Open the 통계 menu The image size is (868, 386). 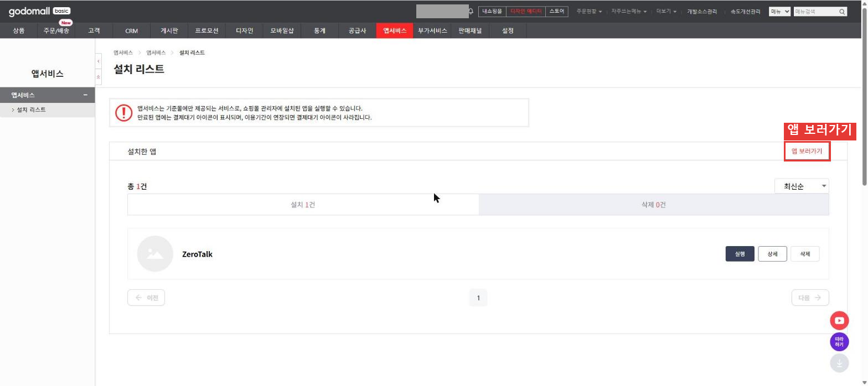pos(320,31)
